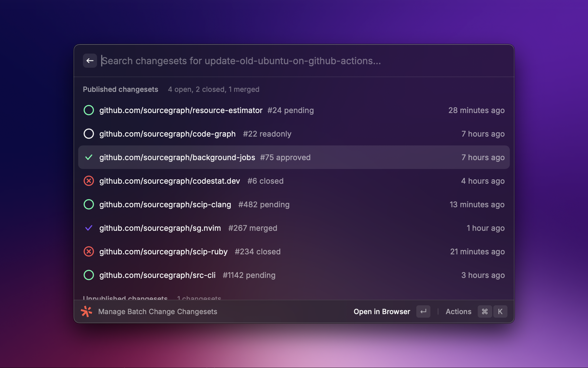The width and height of the screenshot is (588, 368).
Task: Click the K key shortcut badge
Action: 500,311
